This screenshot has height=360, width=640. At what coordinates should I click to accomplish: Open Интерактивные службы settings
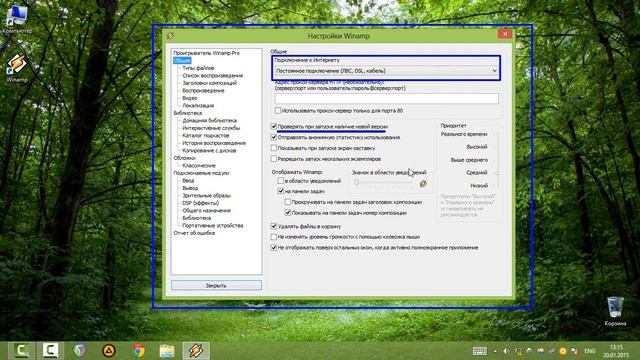click(211, 128)
